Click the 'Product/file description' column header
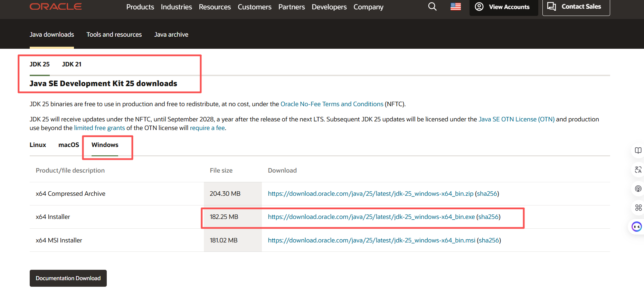The height and width of the screenshot is (294, 644). point(70,171)
